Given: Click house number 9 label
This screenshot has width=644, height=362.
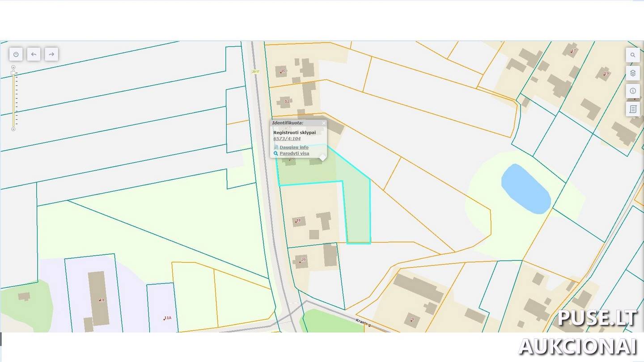Looking at the screenshot, I should (412, 319).
